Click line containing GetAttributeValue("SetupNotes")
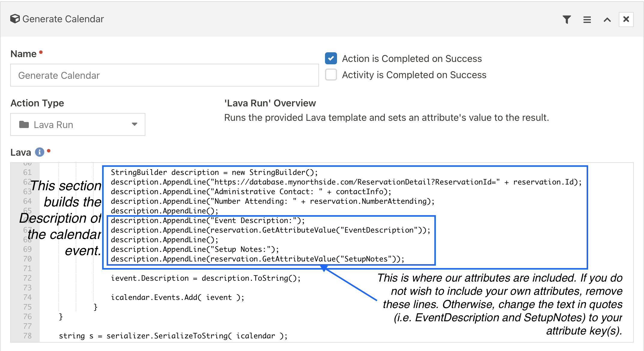644x351 pixels. 258,259
